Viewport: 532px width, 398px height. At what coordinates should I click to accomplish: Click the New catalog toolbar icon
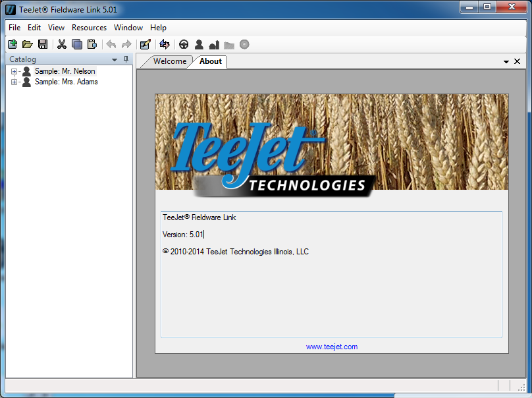(13, 45)
